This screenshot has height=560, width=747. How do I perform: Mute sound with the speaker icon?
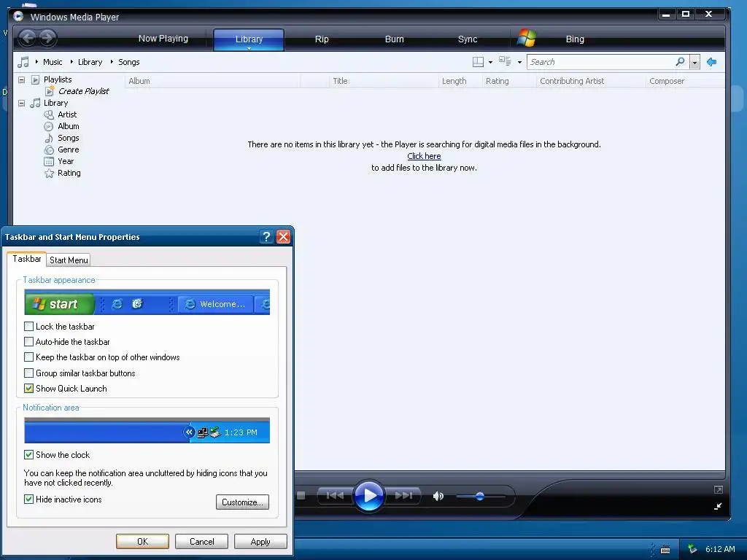[438, 496]
